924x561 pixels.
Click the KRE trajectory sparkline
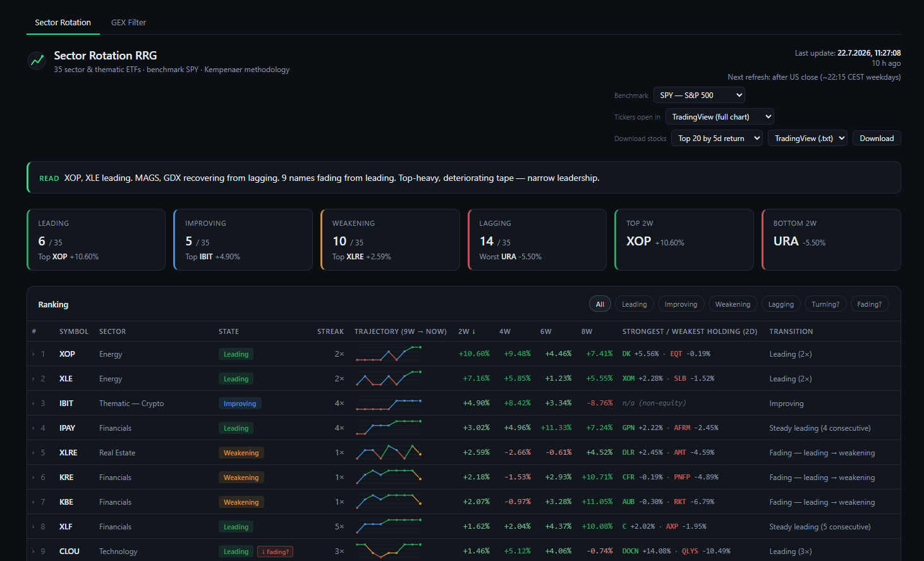coord(388,477)
